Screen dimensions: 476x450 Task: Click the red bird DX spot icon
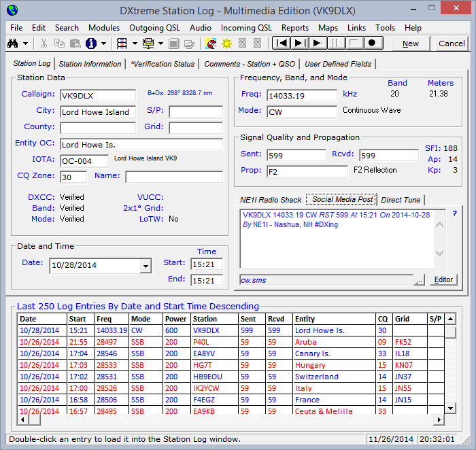click(211, 44)
